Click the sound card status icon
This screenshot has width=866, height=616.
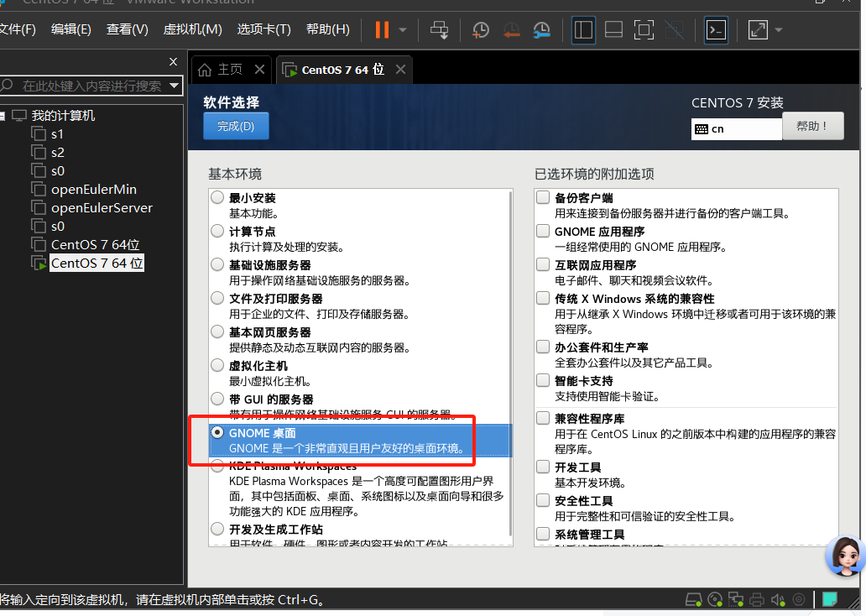pyautogui.click(x=778, y=599)
